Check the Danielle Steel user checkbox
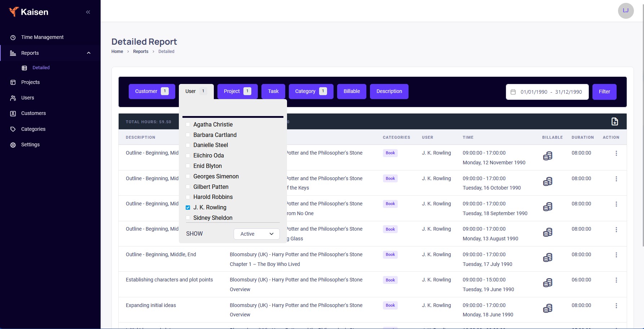This screenshot has width=644, height=329. [x=188, y=145]
